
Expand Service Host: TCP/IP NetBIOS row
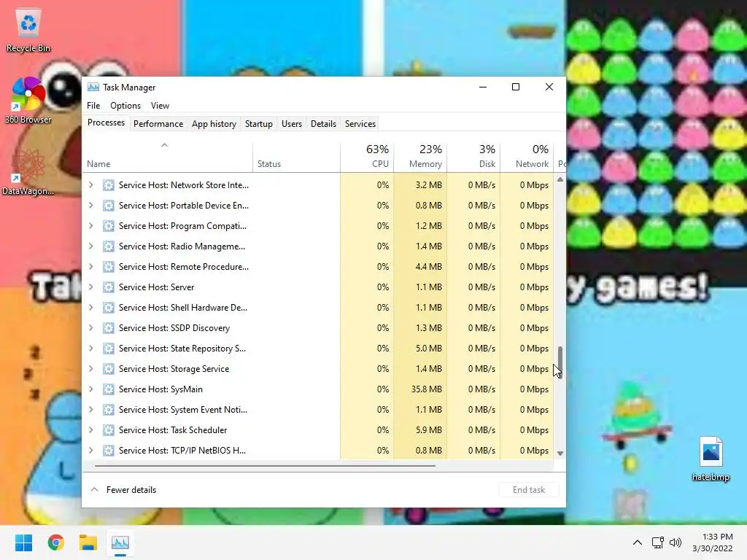(x=91, y=451)
